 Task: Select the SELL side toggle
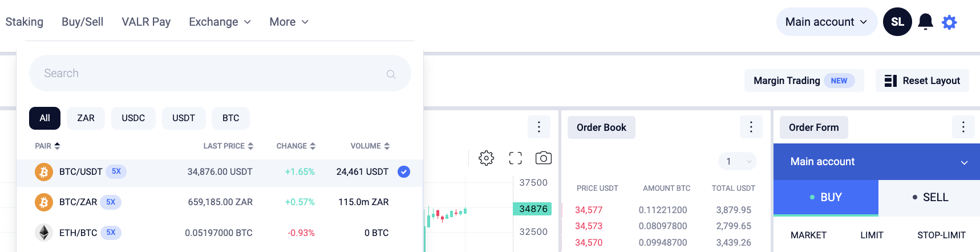(929, 197)
